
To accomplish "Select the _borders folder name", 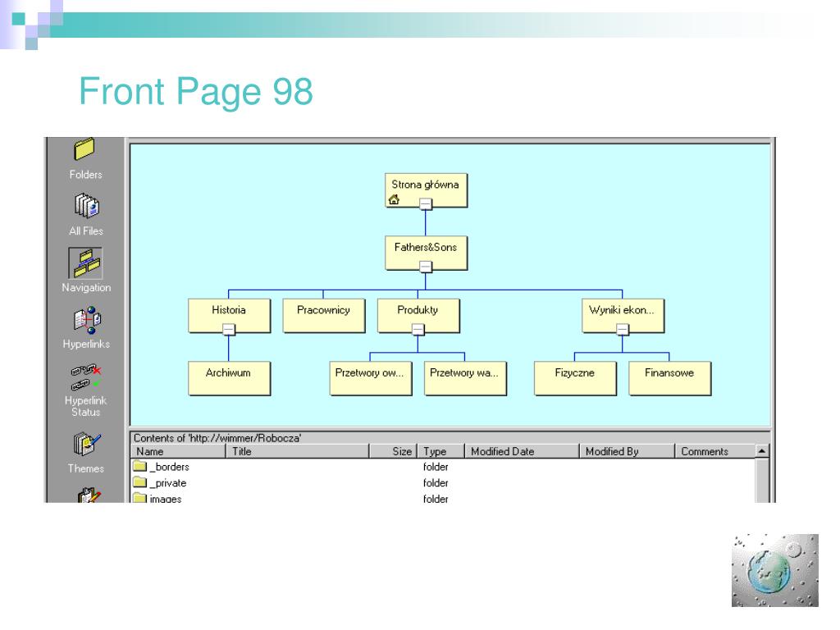I will (x=169, y=467).
